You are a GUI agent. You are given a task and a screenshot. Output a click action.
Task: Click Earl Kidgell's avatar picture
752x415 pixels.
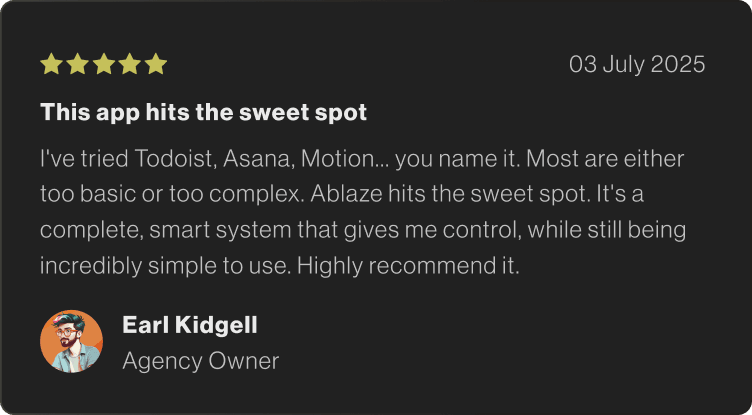(71, 341)
